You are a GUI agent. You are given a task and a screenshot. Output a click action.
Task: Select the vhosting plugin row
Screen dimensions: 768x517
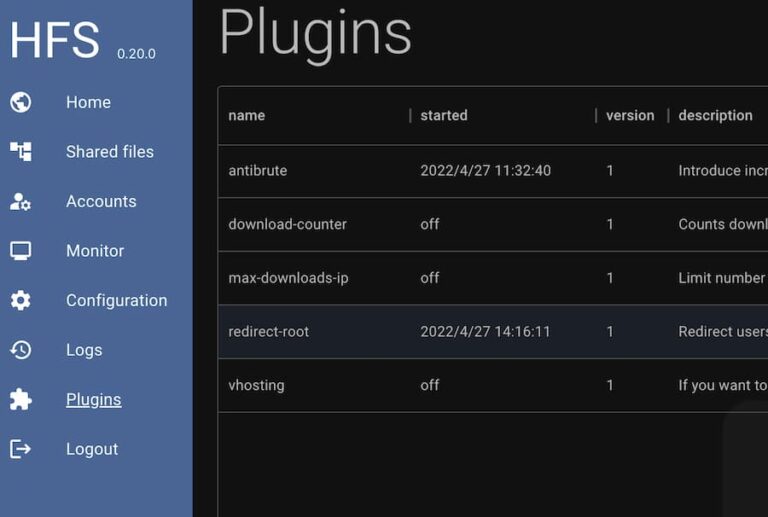pyautogui.click(x=256, y=385)
